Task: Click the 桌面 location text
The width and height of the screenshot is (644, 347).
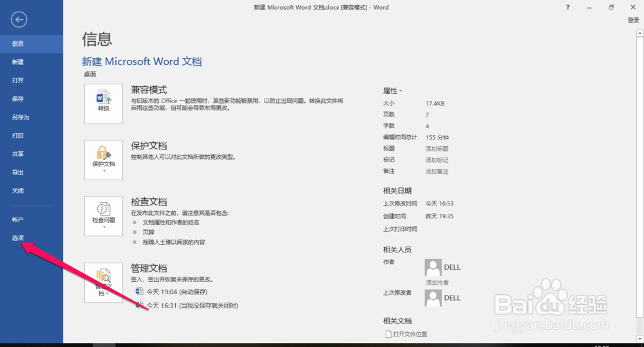Action: click(90, 74)
